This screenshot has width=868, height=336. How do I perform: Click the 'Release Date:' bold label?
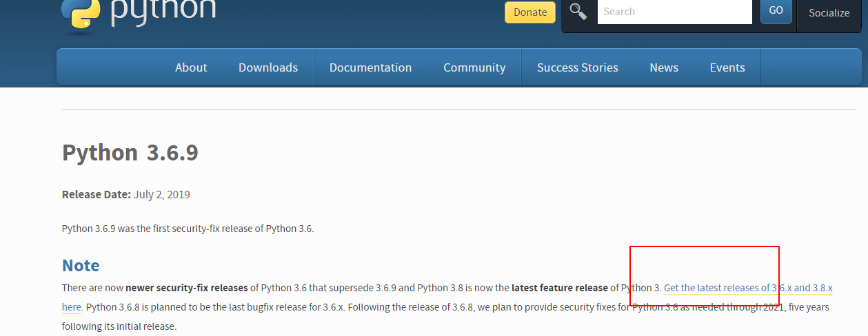pos(97,194)
